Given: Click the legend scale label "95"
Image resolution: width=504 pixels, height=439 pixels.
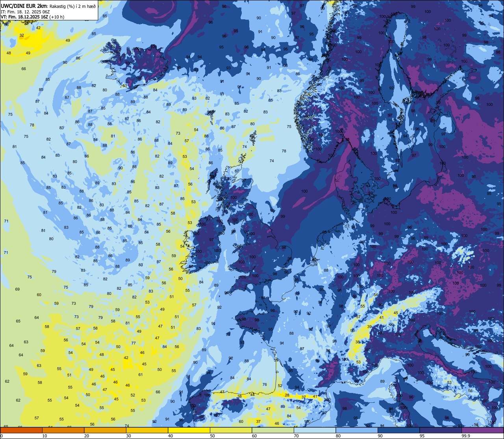Looking at the screenshot, I should pyautogui.click(x=422, y=436).
